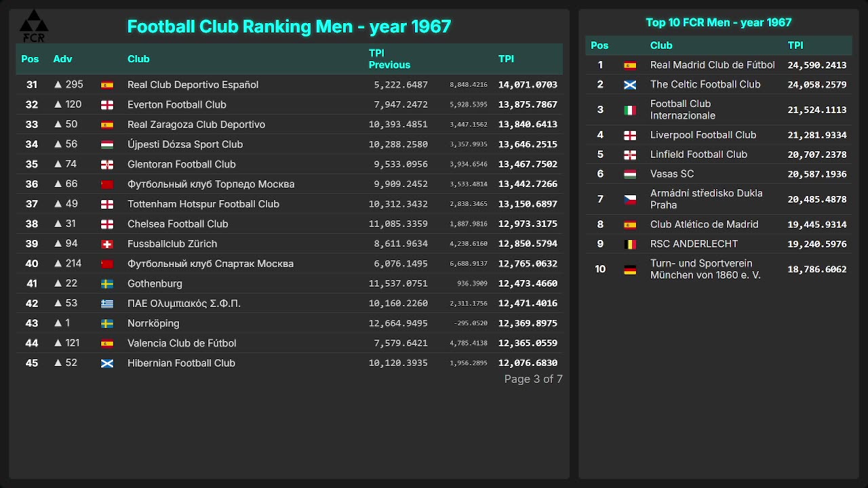Click the Pos header in the main ranking table
868x488 pixels.
[x=30, y=59]
